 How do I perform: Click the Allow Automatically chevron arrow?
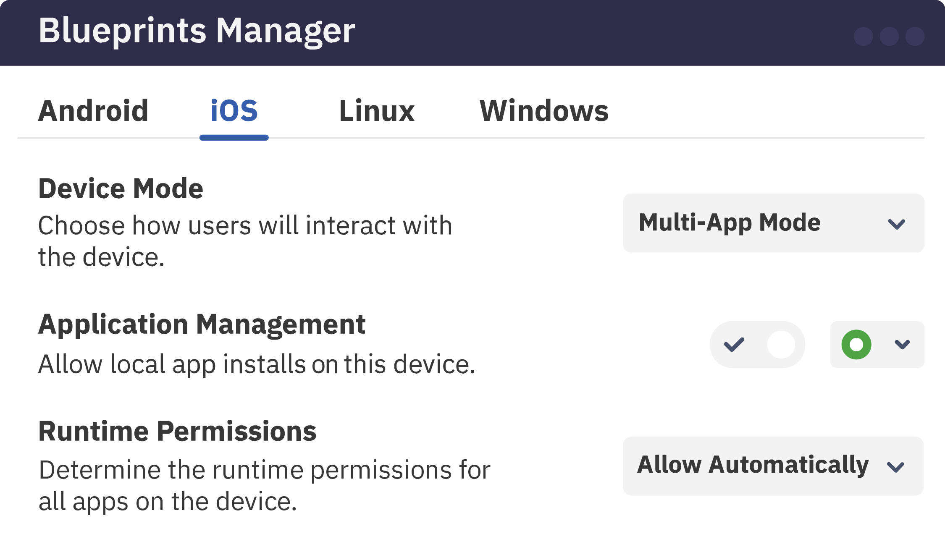895,466
